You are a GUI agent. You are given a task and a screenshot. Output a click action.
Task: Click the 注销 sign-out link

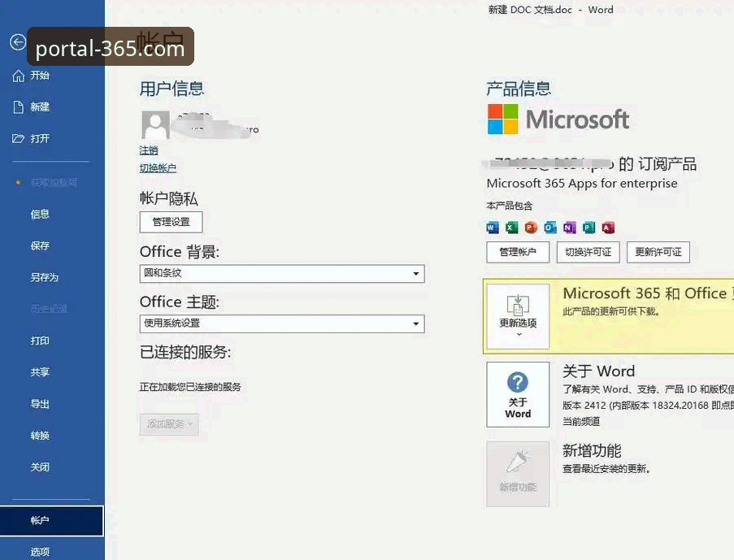coord(149,151)
